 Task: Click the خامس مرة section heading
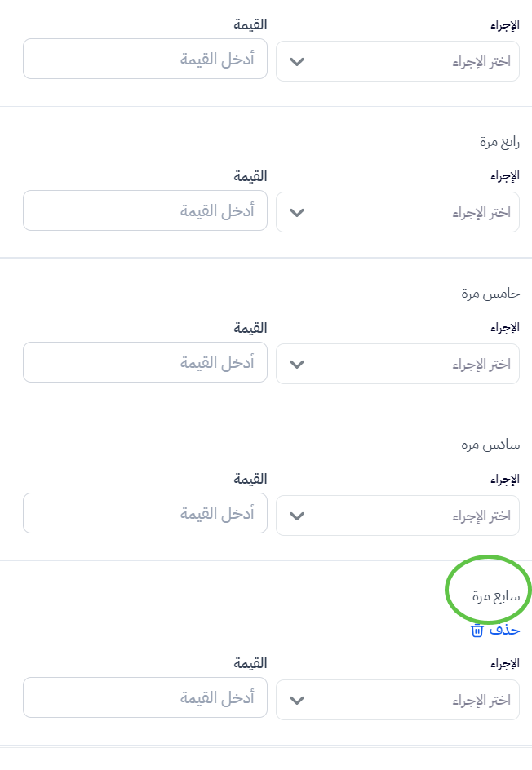pyautogui.click(x=490, y=294)
